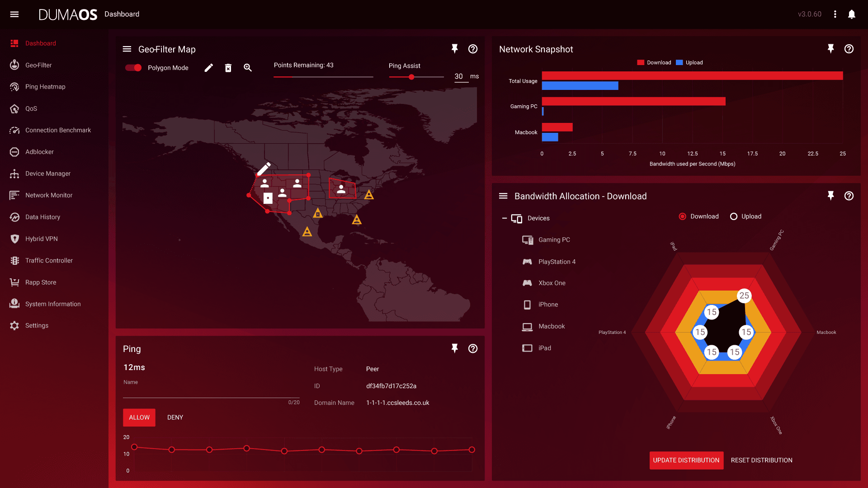The image size is (868, 488).
Task: Select the Settings menu item
Action: pos(36,325)
